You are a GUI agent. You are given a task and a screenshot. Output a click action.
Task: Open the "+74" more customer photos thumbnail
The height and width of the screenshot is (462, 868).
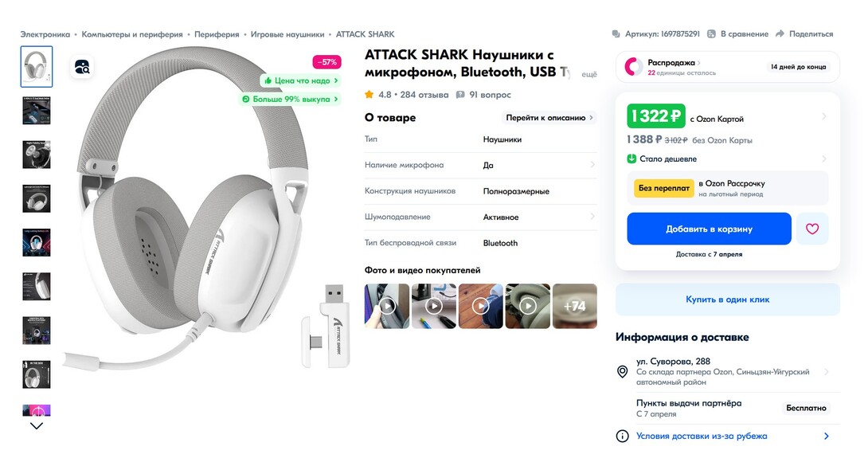click(x=574, y=306)
